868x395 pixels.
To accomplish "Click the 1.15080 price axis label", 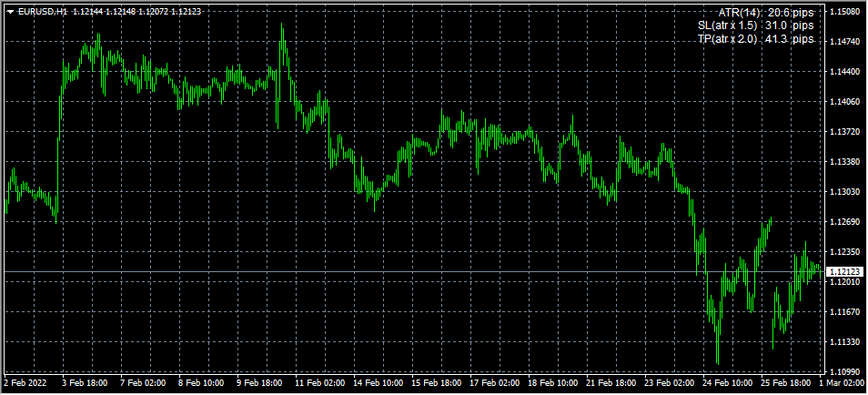I will coord(844,12).
